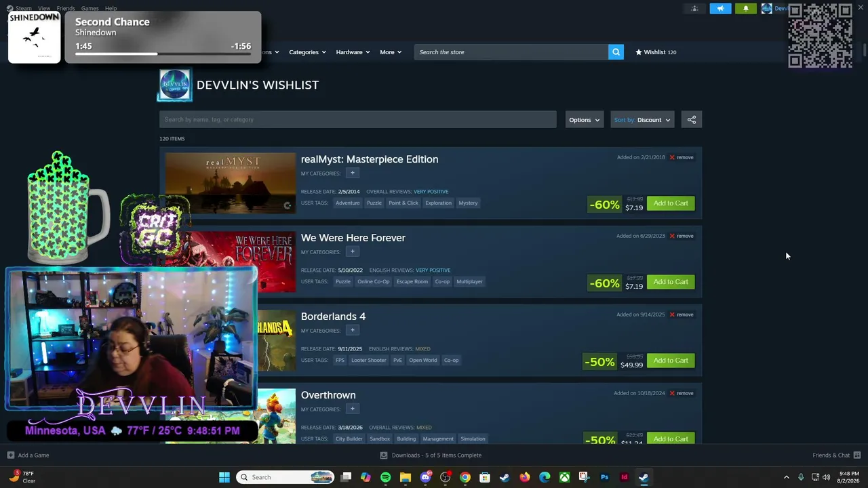Open the Borderlands 4 title link

click(333, 317)
